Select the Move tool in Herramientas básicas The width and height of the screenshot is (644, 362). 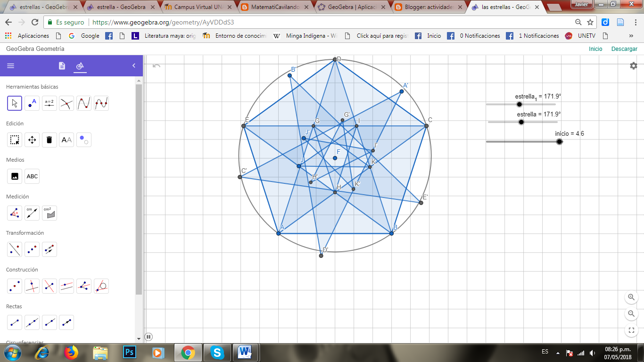point(14,103)
